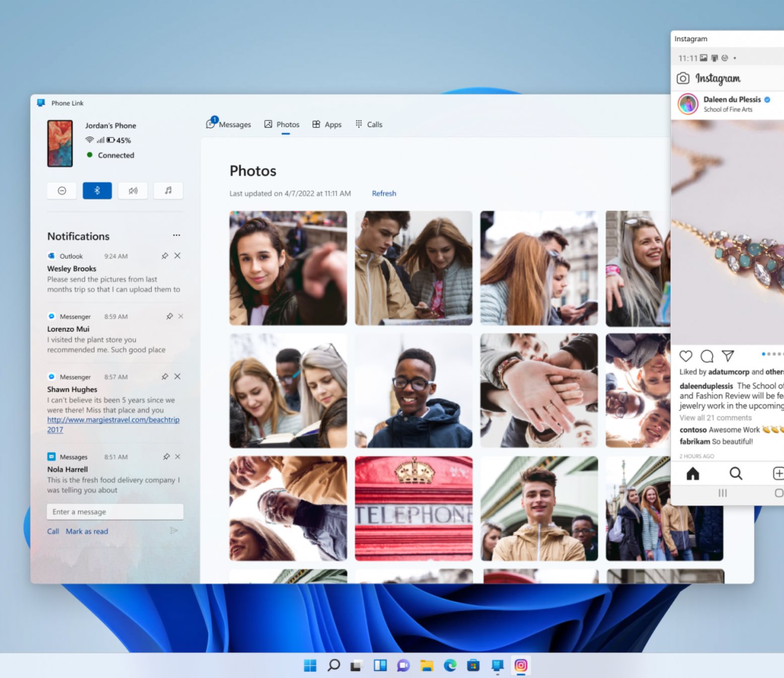
Task: Click the Call link under Nola Harrell
Action: point(53,531)
